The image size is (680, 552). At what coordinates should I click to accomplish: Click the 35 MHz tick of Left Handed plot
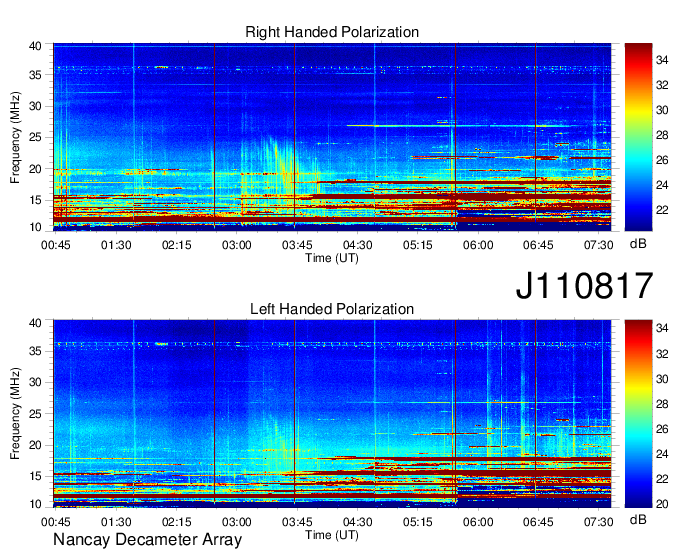point(35,351)
